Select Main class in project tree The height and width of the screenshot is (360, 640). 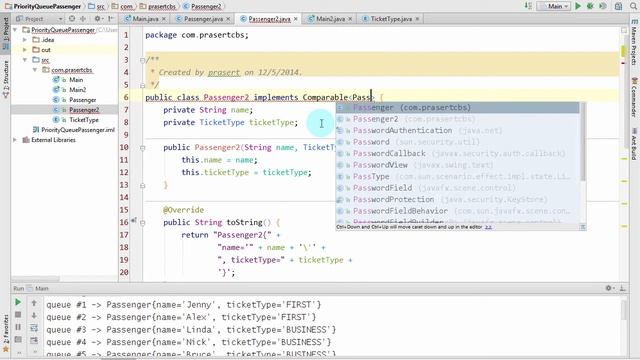[76, 80]
